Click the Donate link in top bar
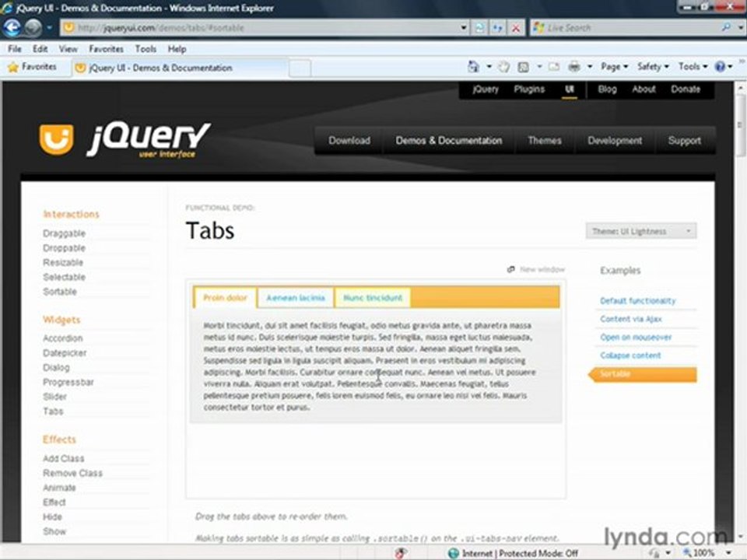The image size is (747, 560). (686, 89)
